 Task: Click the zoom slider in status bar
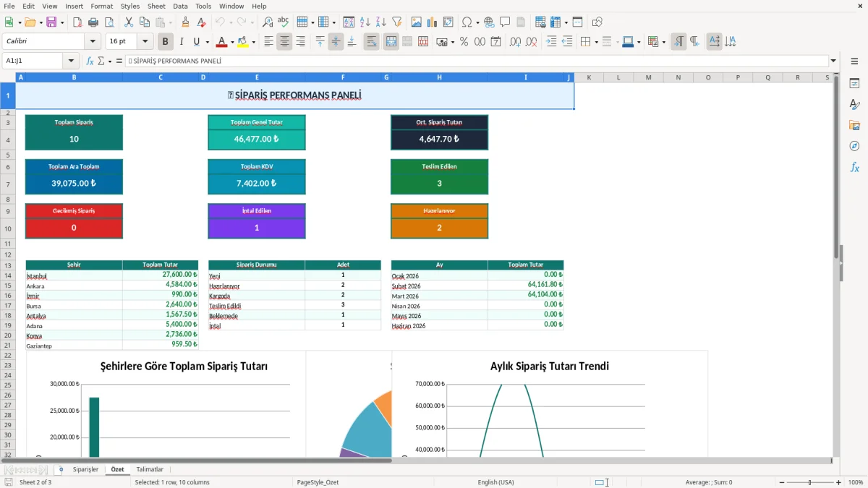pyautogui.click(x=810, y=482)
